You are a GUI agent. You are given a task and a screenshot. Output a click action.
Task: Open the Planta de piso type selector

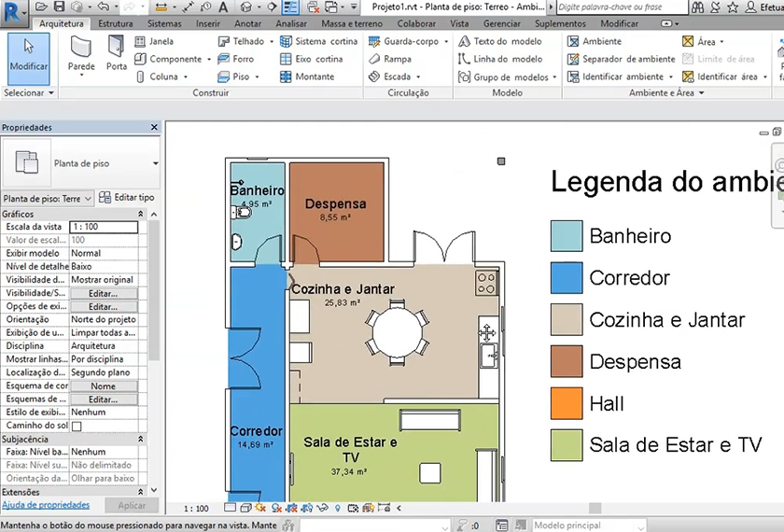click(x=80, y=163)
